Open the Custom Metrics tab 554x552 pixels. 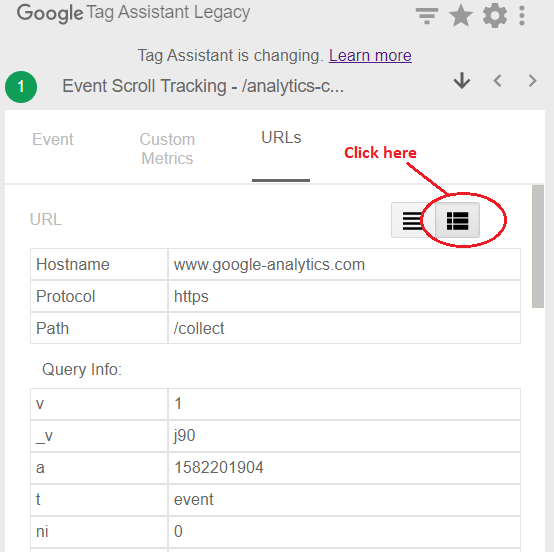(x=167, y=148)
